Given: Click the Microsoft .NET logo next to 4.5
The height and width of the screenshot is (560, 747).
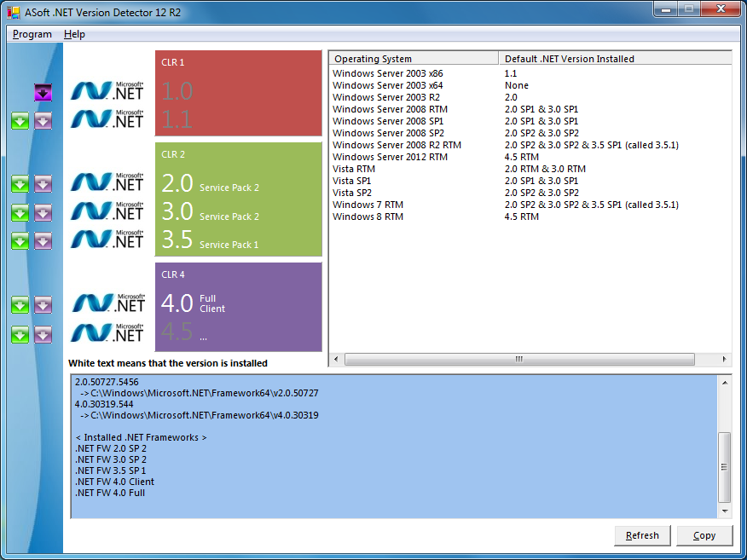Looking at the screenshot, I should [x=107, y=333].
